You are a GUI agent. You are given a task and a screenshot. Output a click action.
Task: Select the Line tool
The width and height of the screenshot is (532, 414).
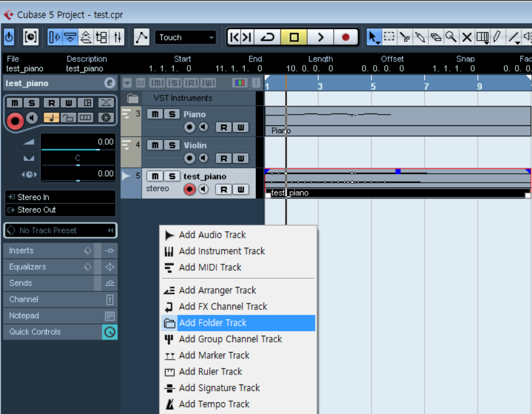(x=514, y=37)
